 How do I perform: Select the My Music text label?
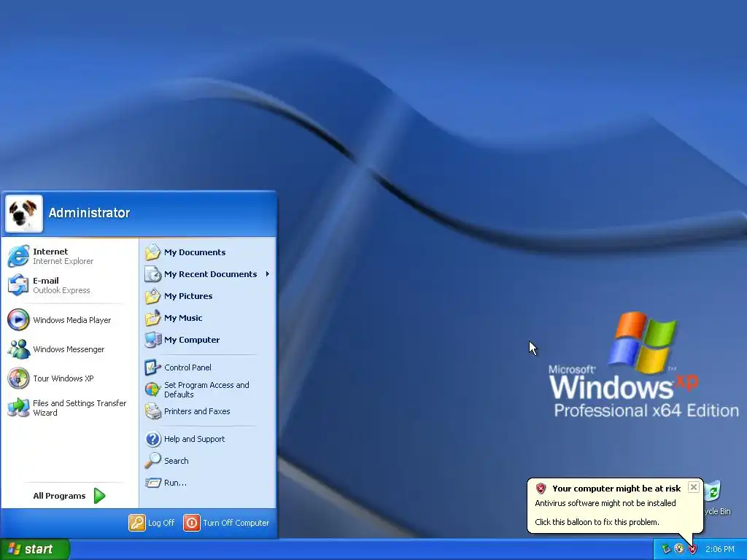[x=183, y=318]
